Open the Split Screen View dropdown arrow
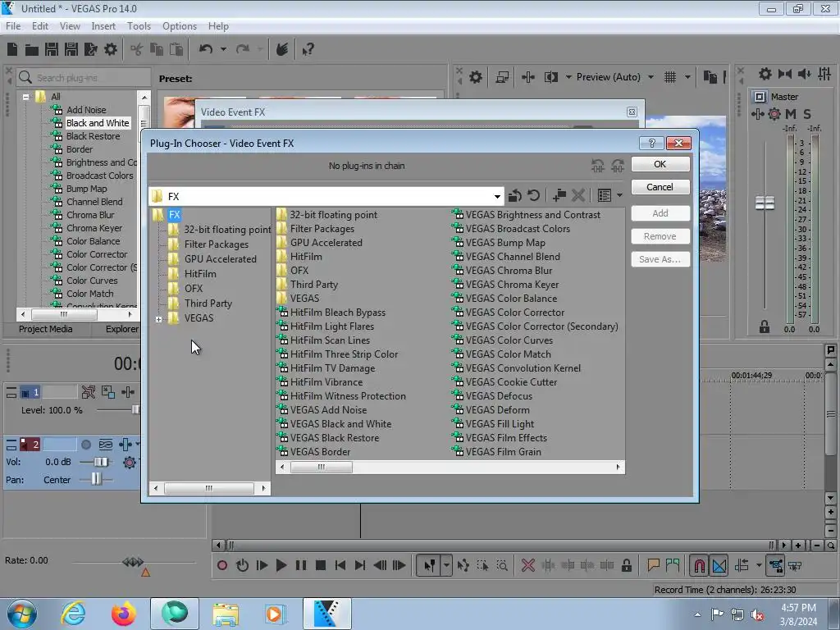This screenshot has height=630, width=840. [x=568, y=77]
